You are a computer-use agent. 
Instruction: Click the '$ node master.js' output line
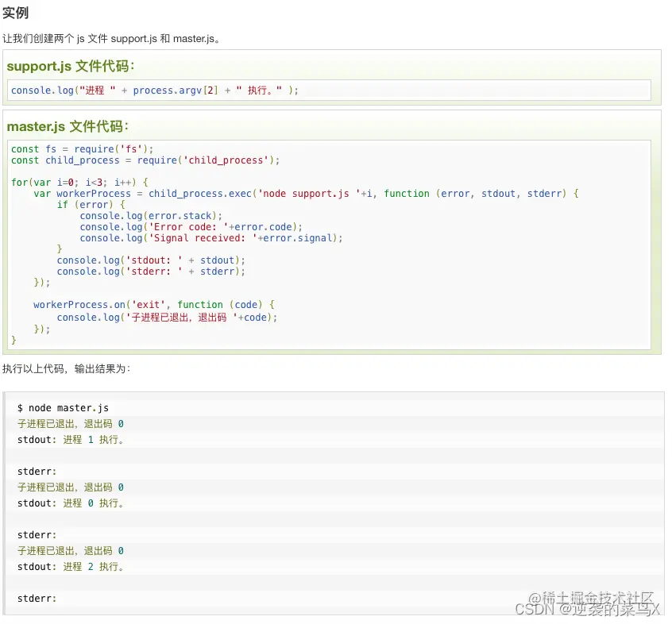pyautogui.click(x=63, y=408)
